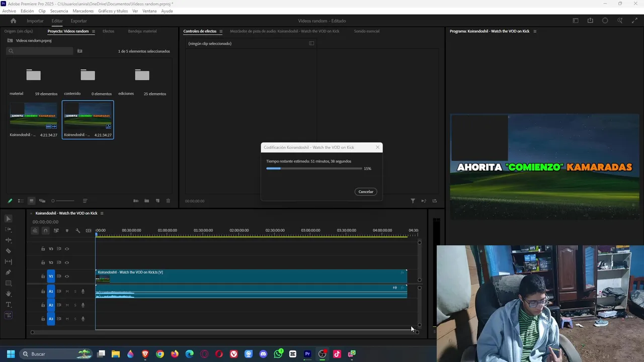The height and width of the screenshot is (362, 644).
Task: Switch to the Exportar workspace
Action: [78, 21]
